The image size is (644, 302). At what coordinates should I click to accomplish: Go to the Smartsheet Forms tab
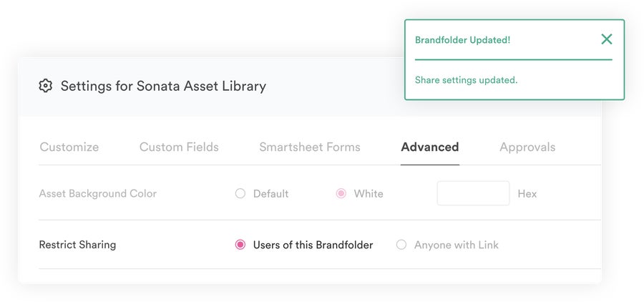tap(310, 147)
